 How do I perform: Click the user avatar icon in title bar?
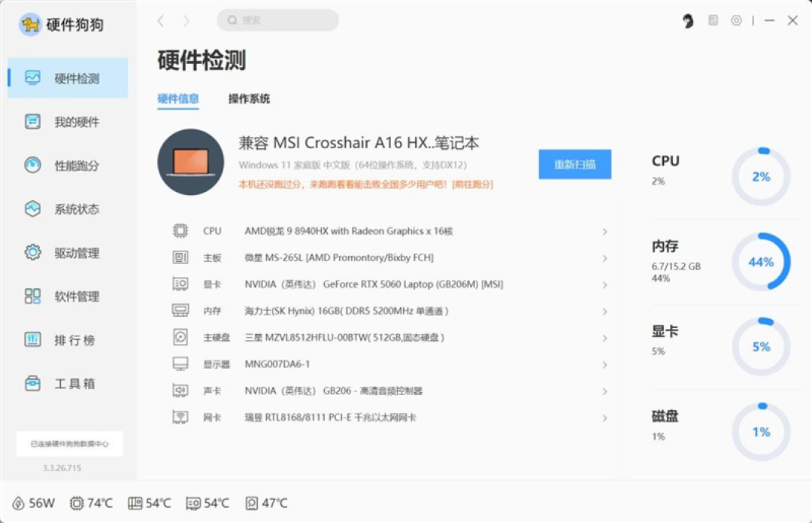[688, 21]
